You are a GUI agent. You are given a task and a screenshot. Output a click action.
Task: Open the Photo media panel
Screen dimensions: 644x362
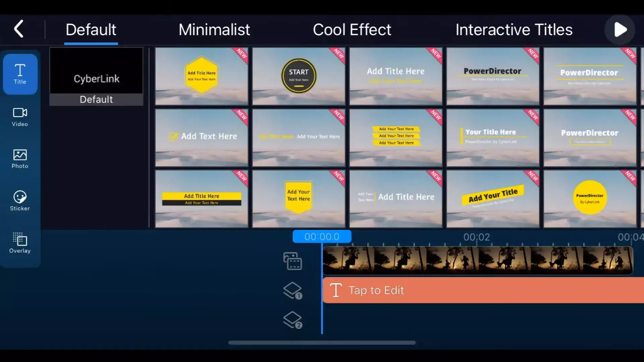click(x=20, y=159)
